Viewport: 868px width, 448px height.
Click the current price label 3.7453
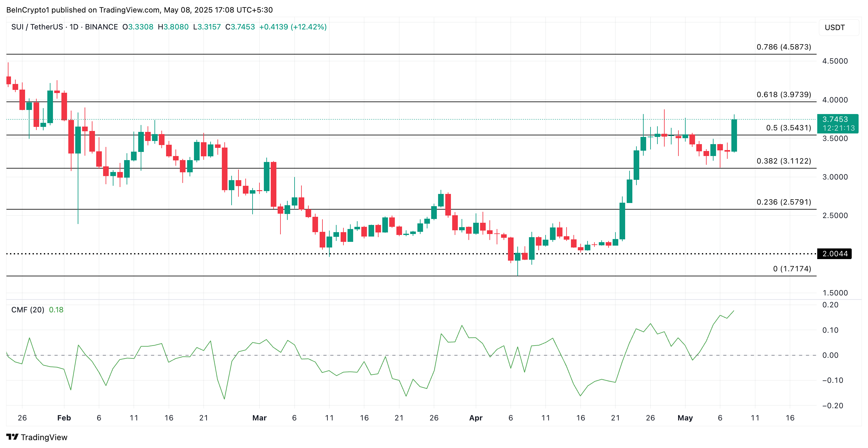[x=835, y=119]
